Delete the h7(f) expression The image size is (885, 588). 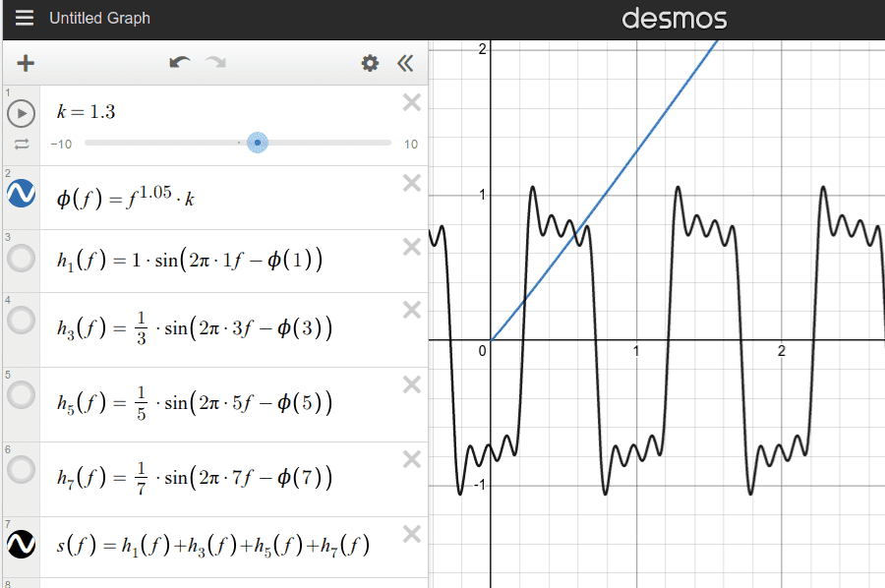click(412, 460)
